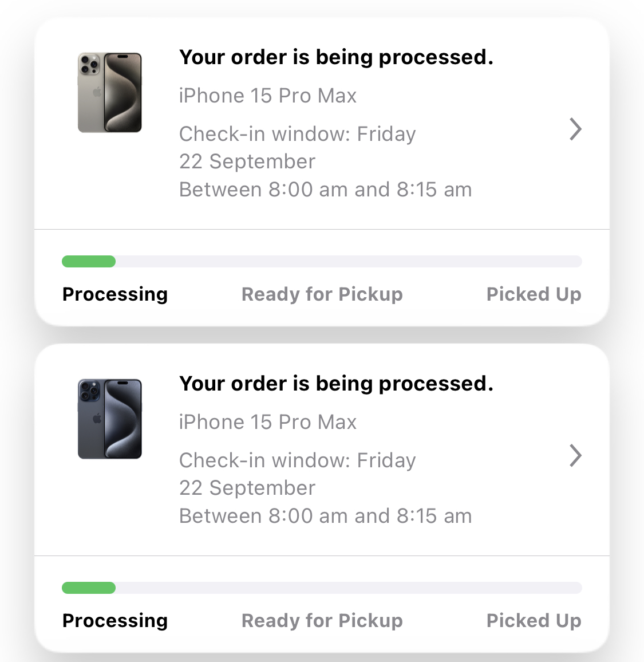The image size is (644, 662).
Task: Tap the blue titanium iPhone thumbnail
Action: pos(109,419)
